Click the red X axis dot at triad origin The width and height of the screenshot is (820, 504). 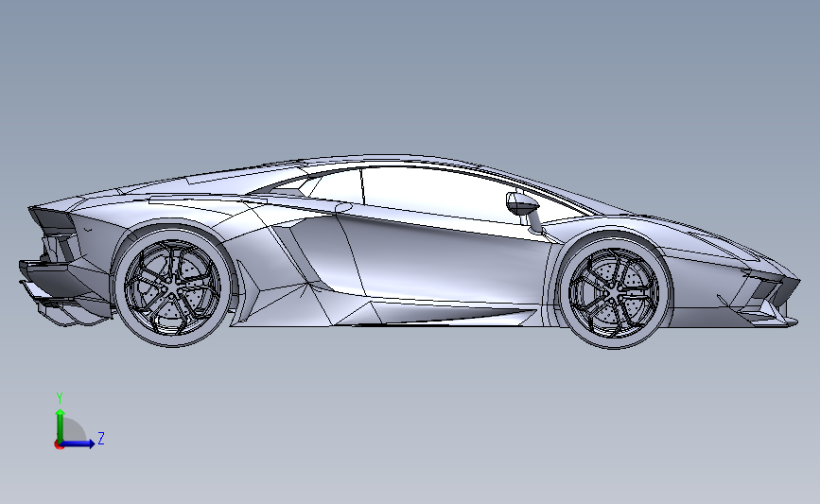pyautogui.click(x=59, y=445)
